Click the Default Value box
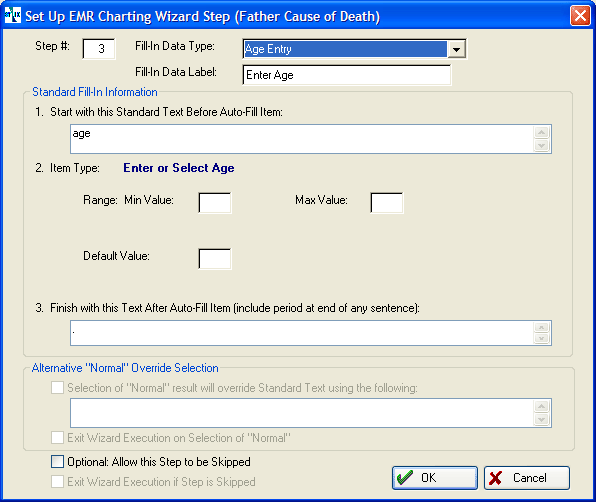596x502 pixels. [x=215, y=259]
